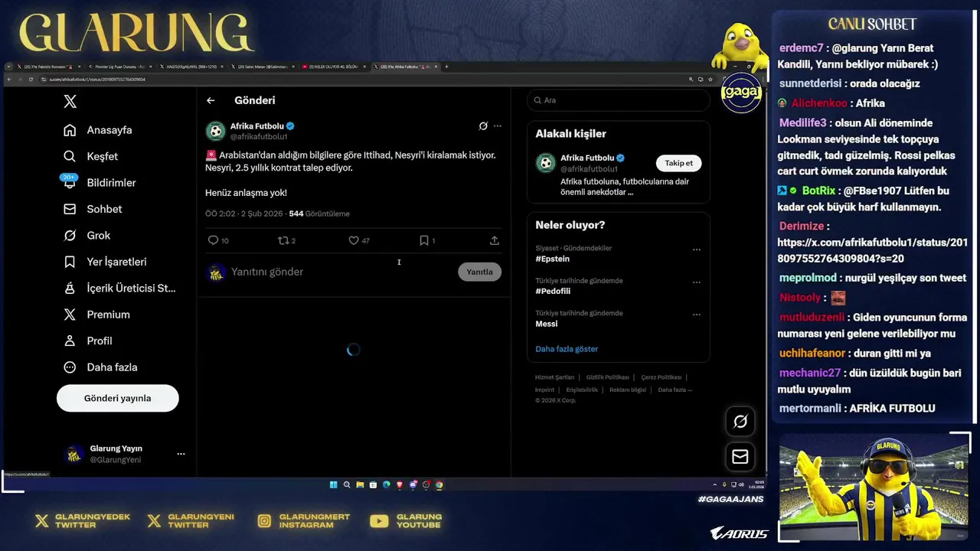Click the post timestamp ÖÖ 2:02 · 2 Şub 2026
The height and width of the screenshot is (551, 980).
[x=243, y=214]
